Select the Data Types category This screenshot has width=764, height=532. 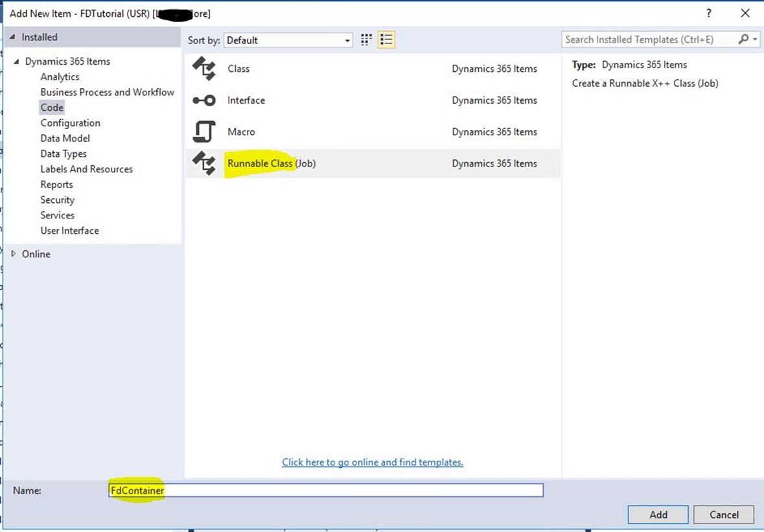click(x=64, y=154)
